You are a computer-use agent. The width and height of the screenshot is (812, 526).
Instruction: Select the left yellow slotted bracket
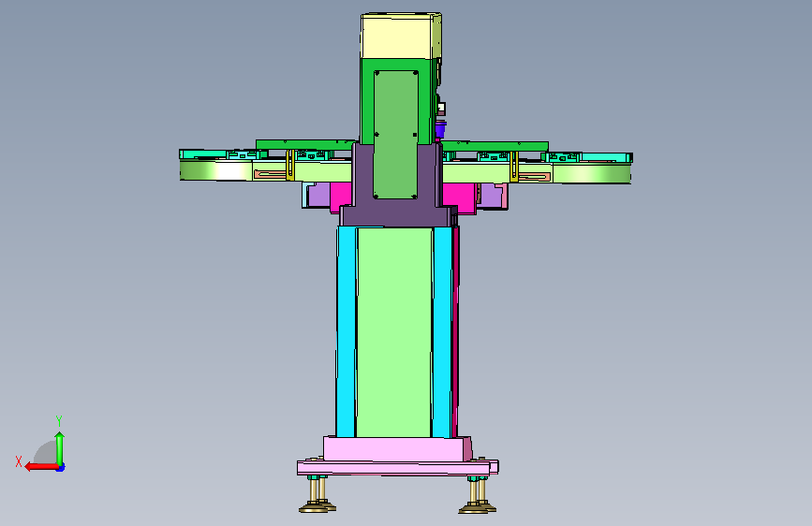290,165
